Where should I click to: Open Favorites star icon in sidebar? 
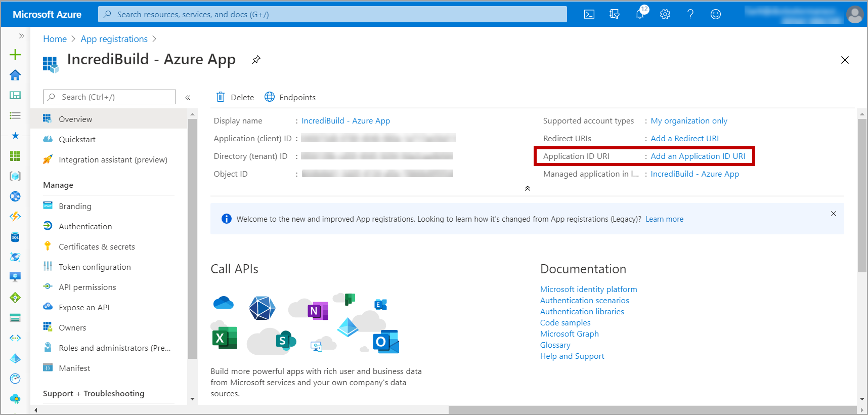tap(15, 136)
